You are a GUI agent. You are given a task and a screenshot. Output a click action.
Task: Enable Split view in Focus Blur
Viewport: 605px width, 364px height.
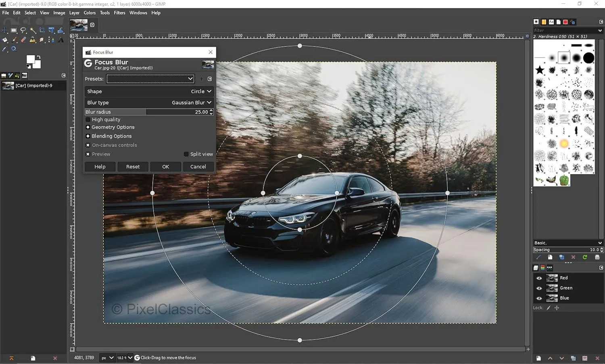[186, 154]
